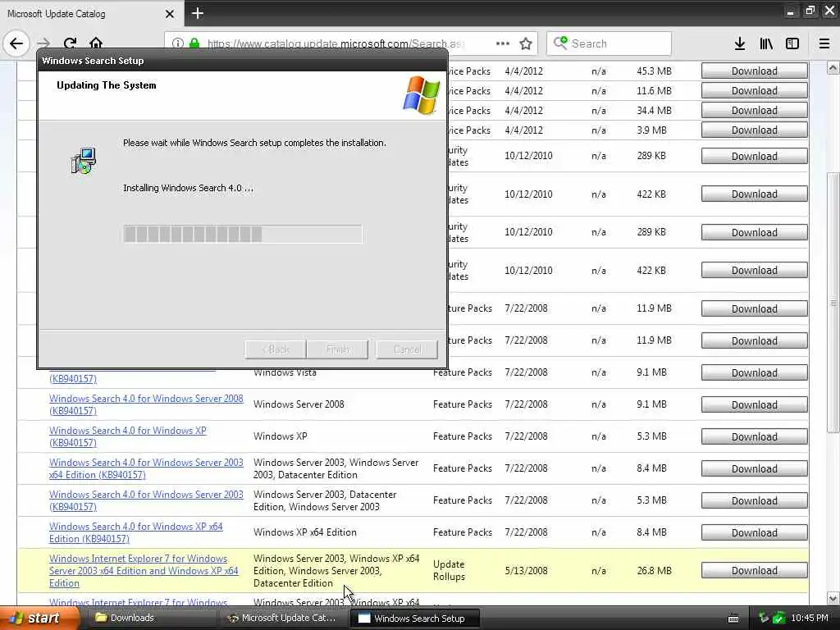
Task: Close the Microsoft Update Catalog tab
Action: (x=170, y=14)
